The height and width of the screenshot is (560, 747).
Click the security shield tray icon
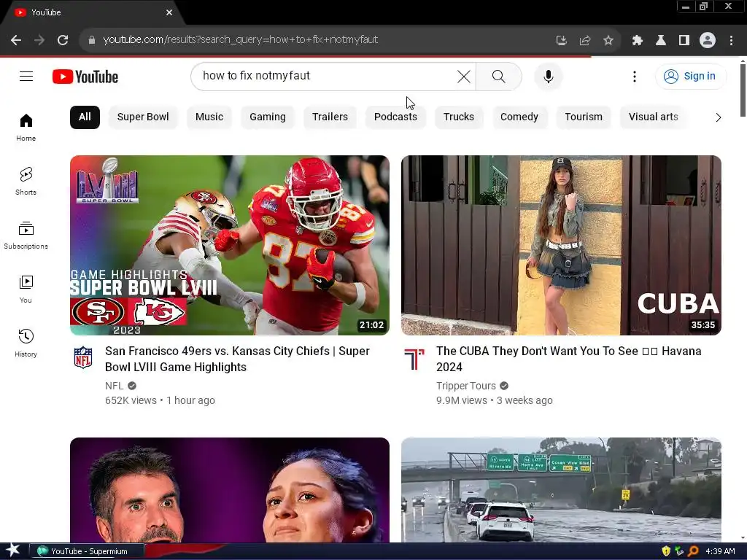click(666, 551)
